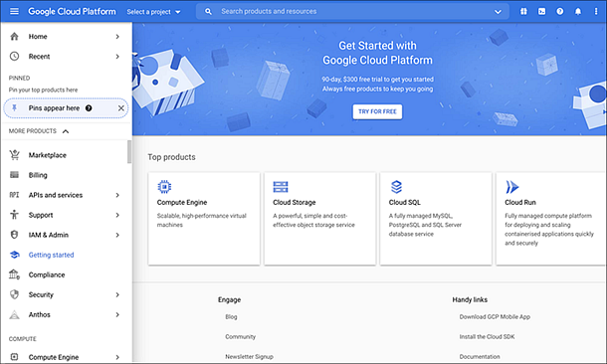Expand the Support submenu chevron
This screenshot has height=364, width=607.
[117, 215]
